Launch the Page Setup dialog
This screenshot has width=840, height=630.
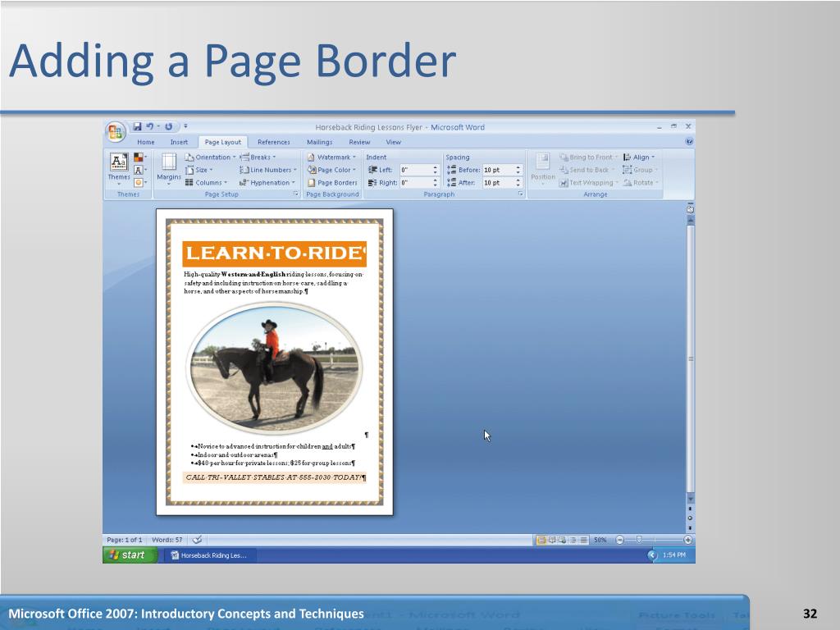click(295, 194)
